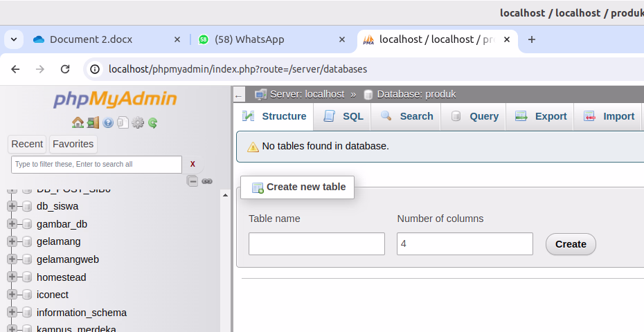Select the gelamangweb database
Viewport: 644px width, 332px height.
pos(68,259)
